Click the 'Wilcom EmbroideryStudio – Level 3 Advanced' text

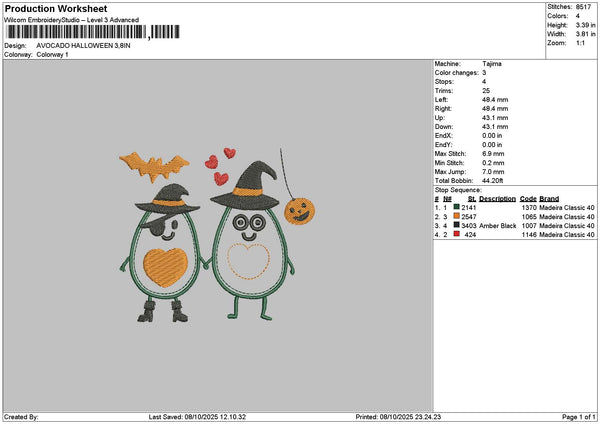(72, 20)
